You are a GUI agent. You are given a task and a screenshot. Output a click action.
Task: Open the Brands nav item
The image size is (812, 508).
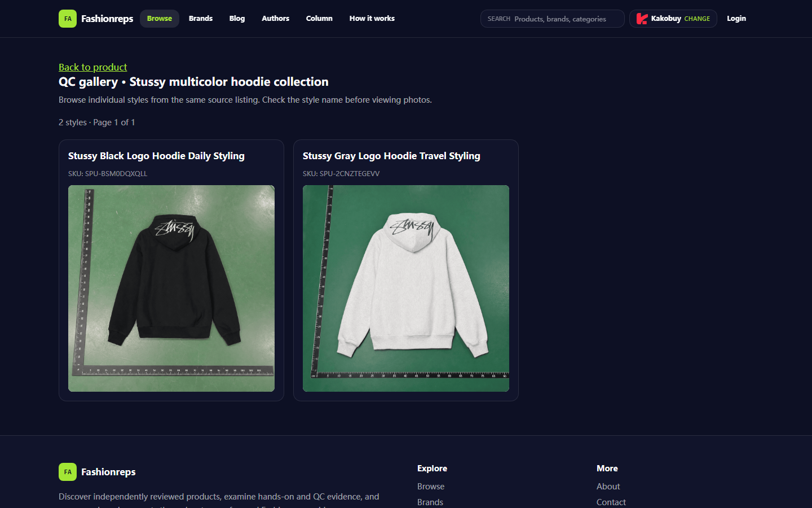tap(201, 19)
